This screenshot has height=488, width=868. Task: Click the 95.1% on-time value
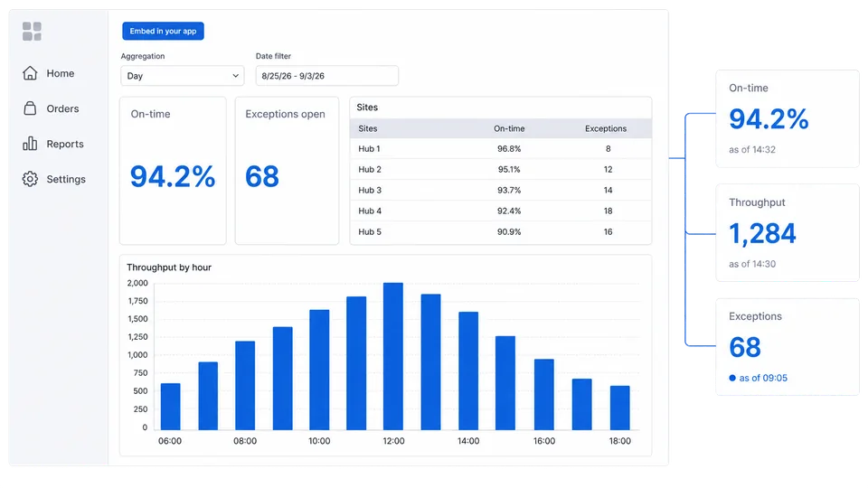tap(509, 169)
